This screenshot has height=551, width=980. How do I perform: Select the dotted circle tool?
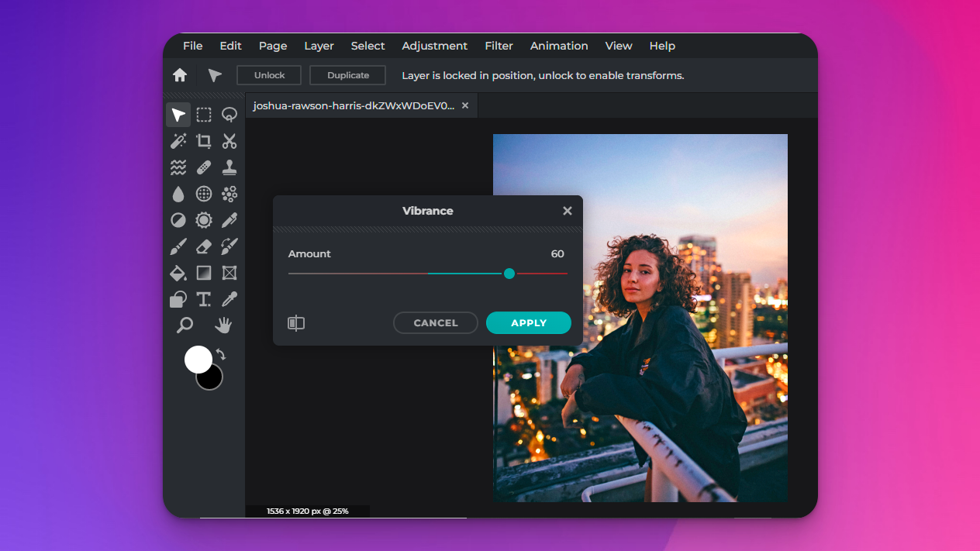coord(204,194)
